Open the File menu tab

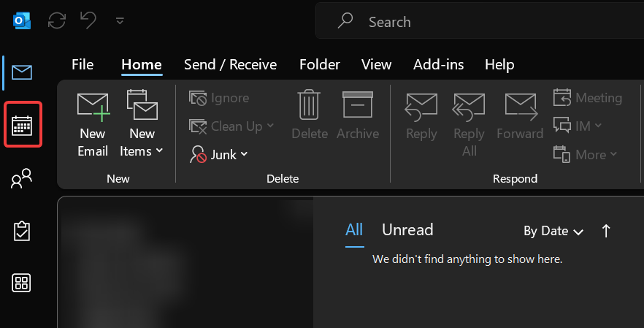click(x=83, y=65)
